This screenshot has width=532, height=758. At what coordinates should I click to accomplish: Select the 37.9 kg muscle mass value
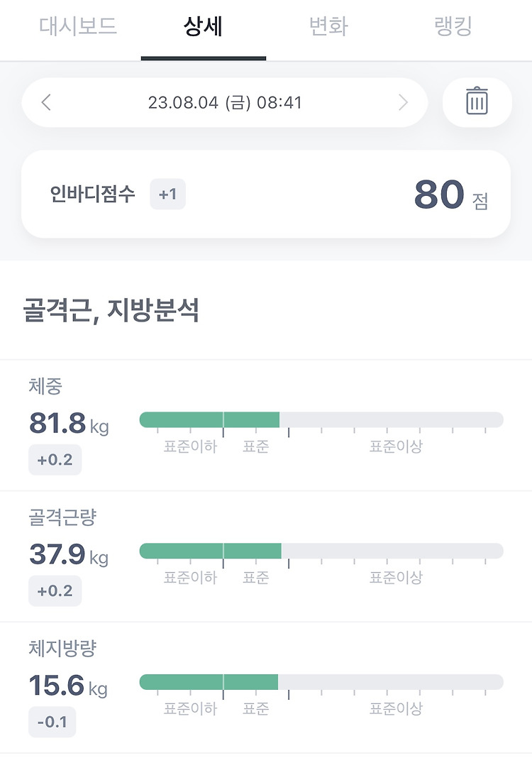coord(68,555)
